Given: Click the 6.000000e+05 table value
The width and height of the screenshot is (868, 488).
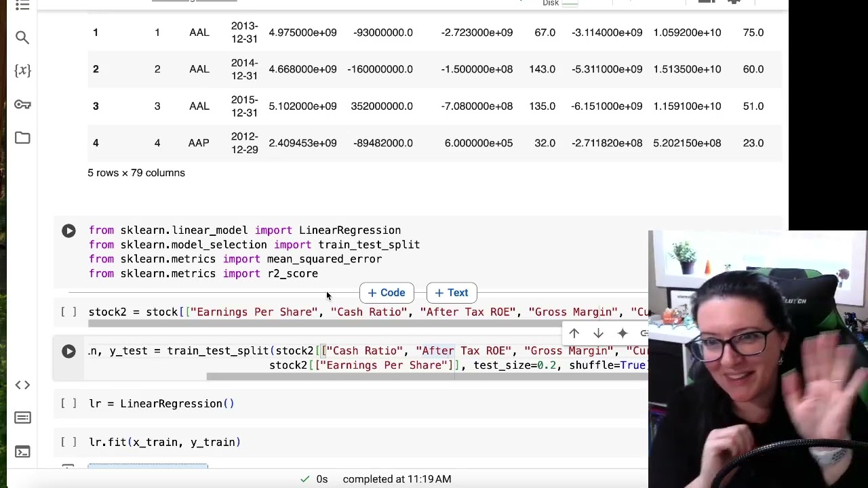Looking at the screenshot, I should (x=478, y=143).
